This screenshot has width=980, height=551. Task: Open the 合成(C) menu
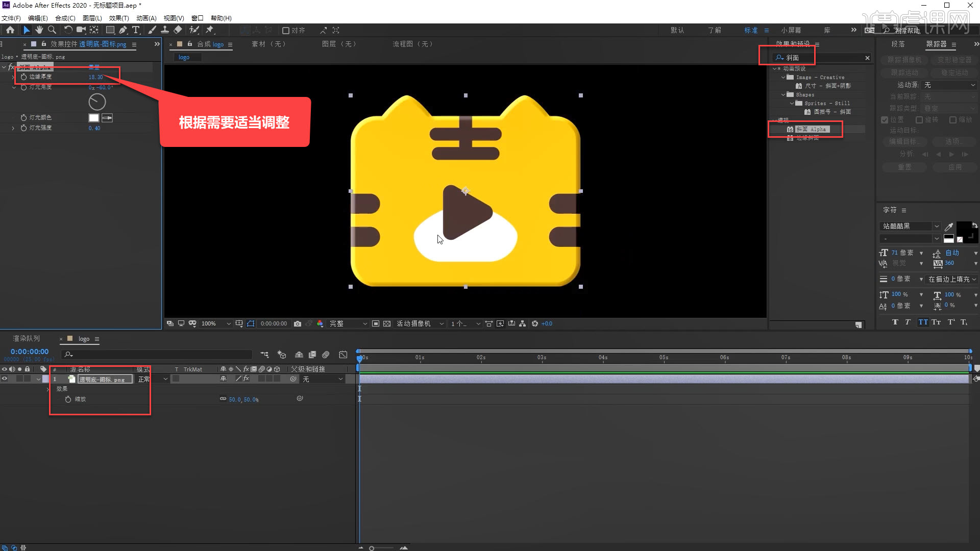tap(65, 18)
